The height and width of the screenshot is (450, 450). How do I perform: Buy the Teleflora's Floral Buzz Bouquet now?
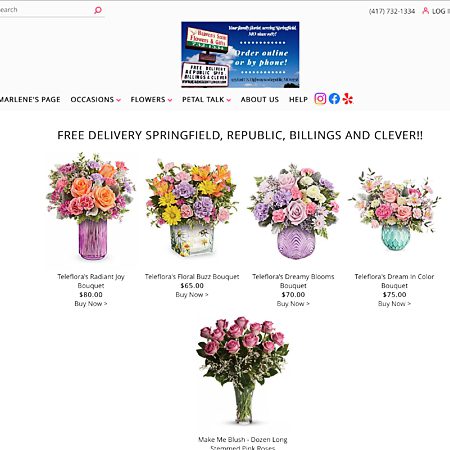192,295
